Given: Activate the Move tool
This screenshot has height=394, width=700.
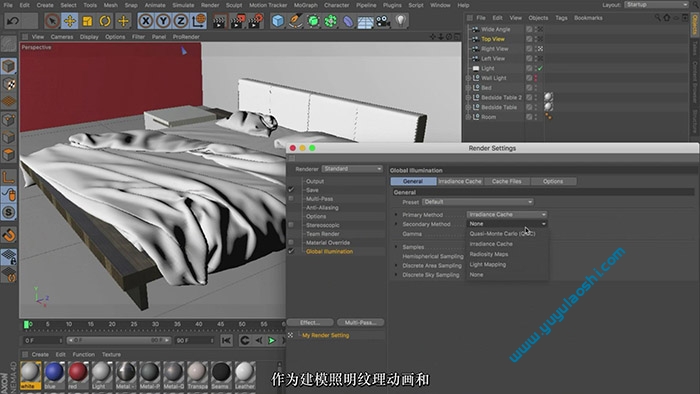Looking at the screenshot, I should tap(70, 21).
